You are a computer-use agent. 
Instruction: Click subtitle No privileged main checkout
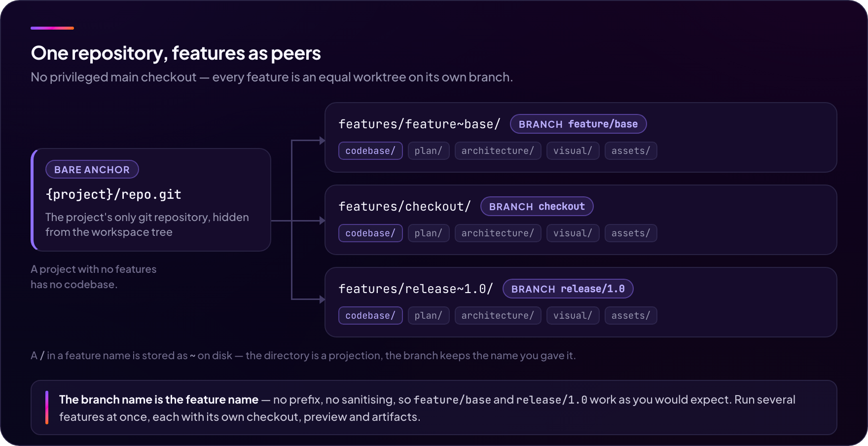272,77
